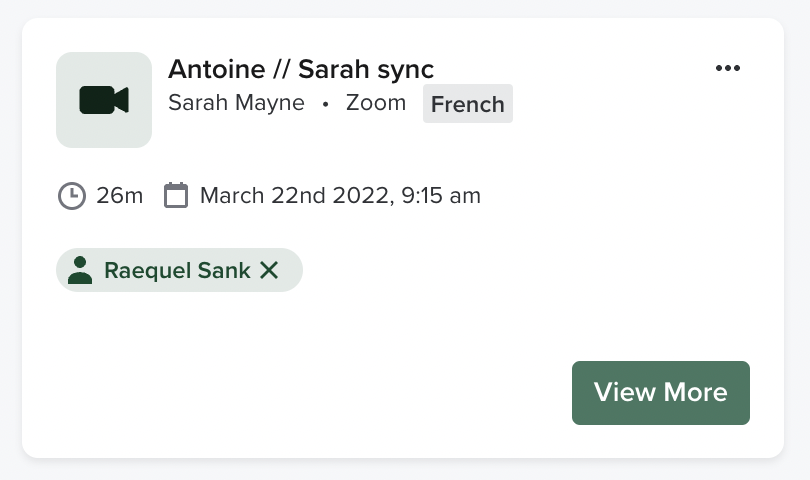This screenshot has height=480, width=810.
Task: Click the clock duration icon
Action: click(72, 195)
